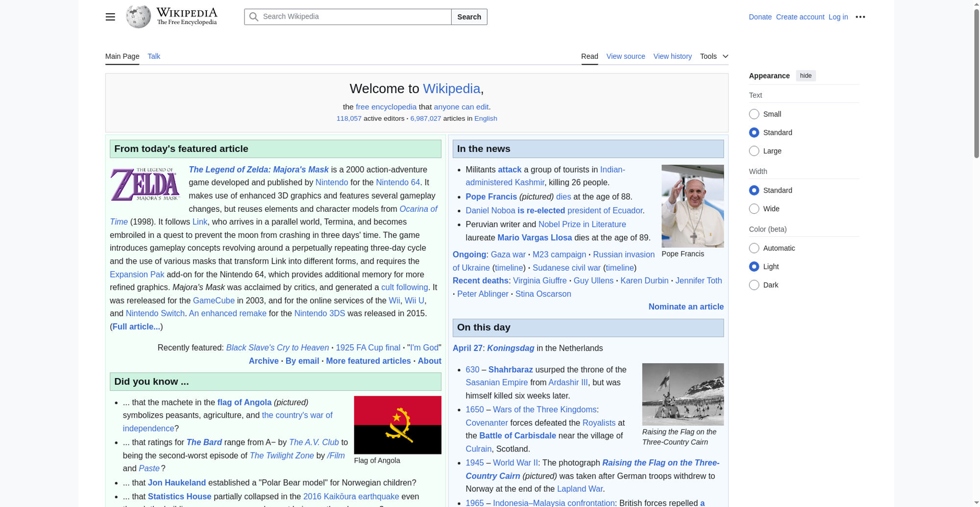Click Nominate an article link
Viewport: 980px width, 507px height.
tap(686, 306)
